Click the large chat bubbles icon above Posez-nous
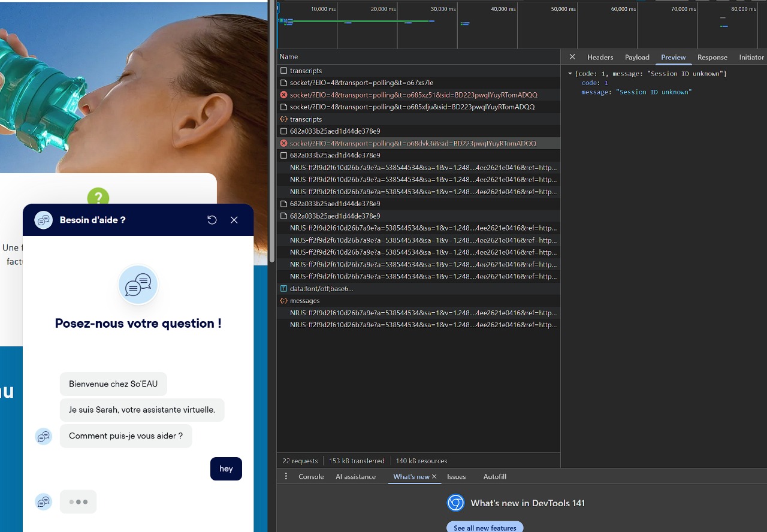This screenshot has width=767, height=532. [138, 285]
